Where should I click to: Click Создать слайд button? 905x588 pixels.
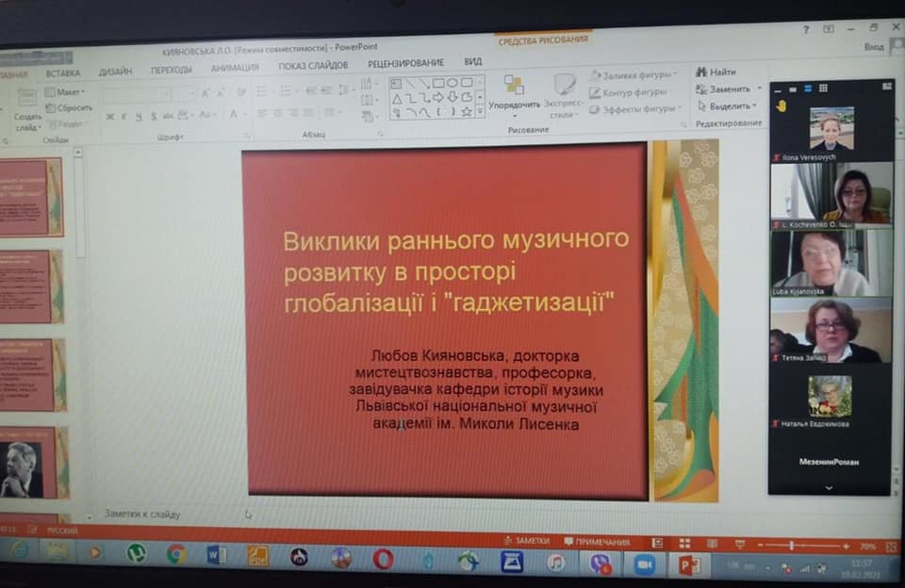(27, 111)
